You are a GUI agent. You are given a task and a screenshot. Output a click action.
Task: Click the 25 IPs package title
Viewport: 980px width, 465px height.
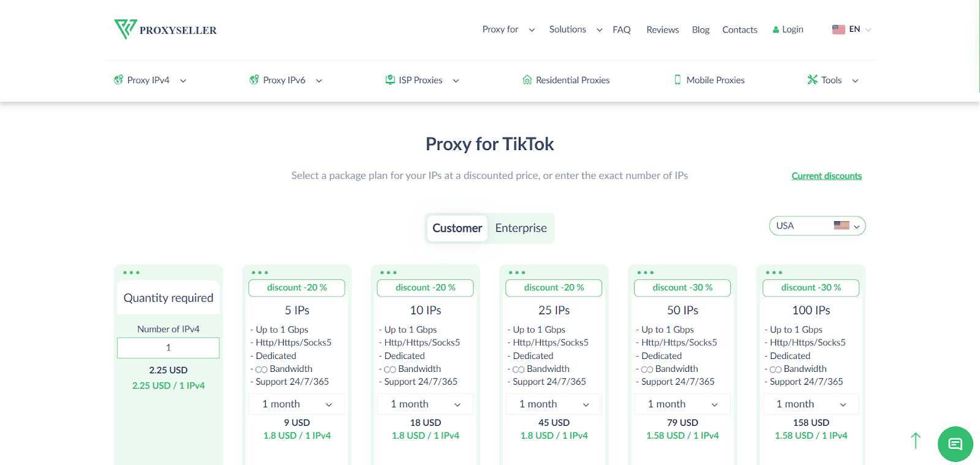(554, 311)
